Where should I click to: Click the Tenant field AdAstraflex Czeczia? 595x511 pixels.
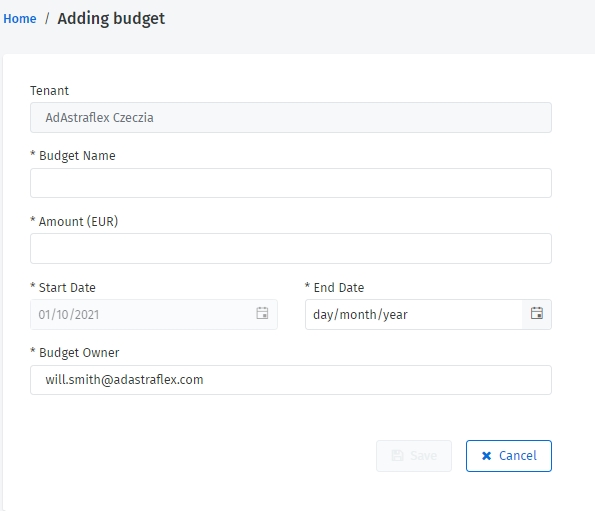(291, 118)
